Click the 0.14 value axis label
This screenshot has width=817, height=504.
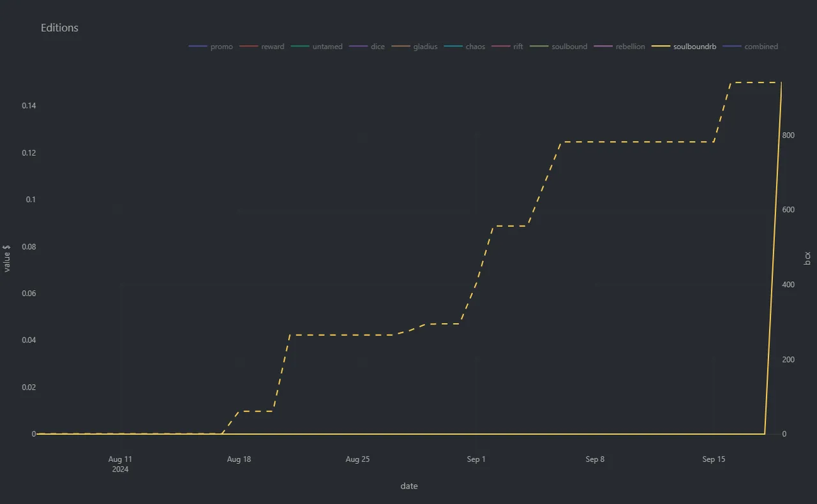[29, 106]
